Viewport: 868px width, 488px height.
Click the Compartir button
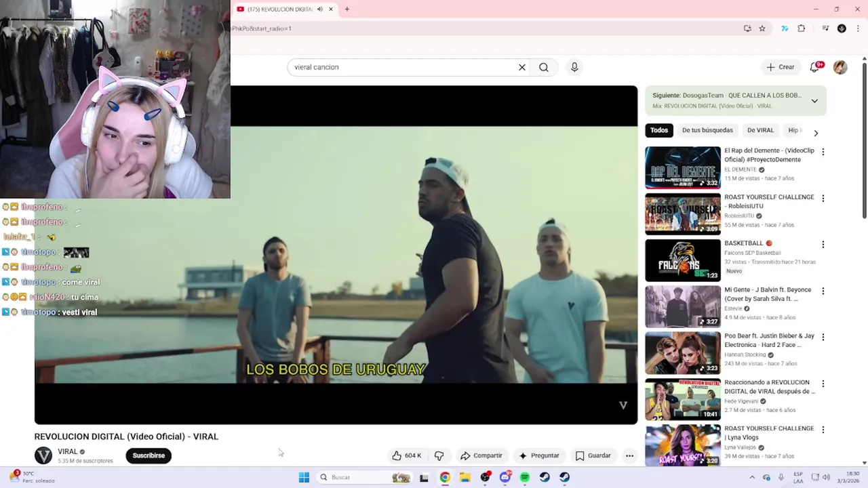point(481,455)
